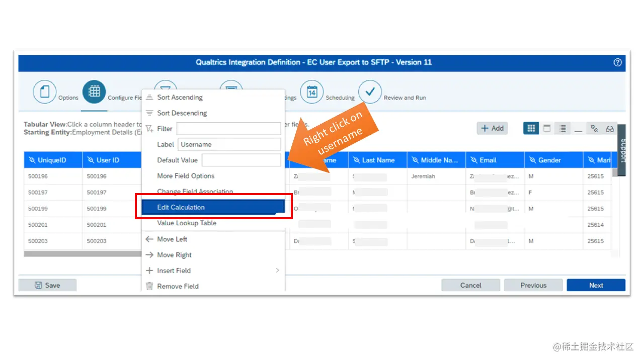This screenshot has height=362, width=644.
Task: Click the link icon in User ID header
Action: pos(91,160)
